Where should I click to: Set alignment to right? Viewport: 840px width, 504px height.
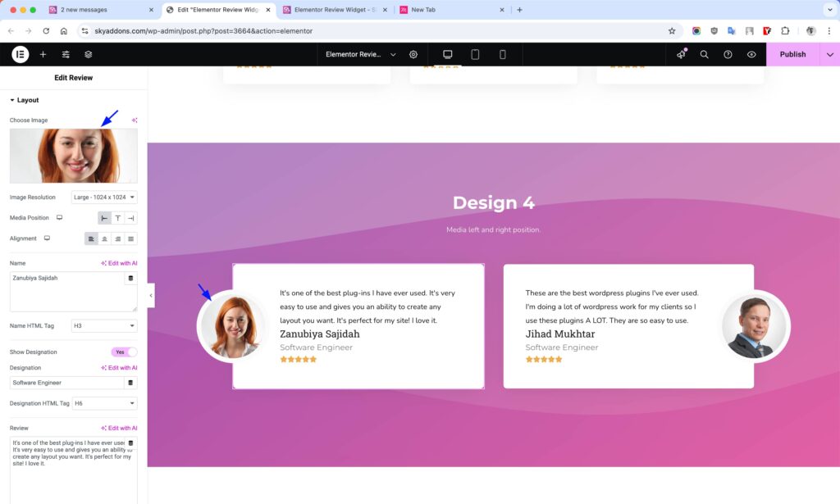[118, 238]
